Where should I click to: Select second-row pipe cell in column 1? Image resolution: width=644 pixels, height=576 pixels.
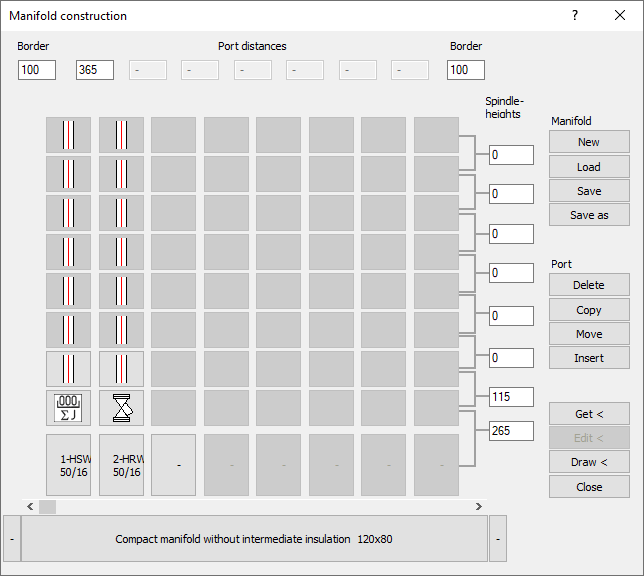click(69, 174)
